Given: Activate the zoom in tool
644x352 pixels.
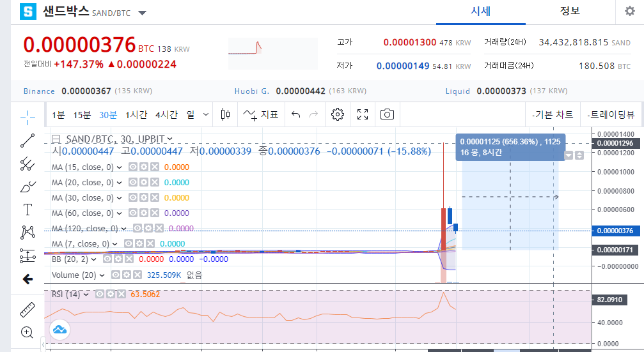Looking at the screenshot, I should [x=27, y=332].
